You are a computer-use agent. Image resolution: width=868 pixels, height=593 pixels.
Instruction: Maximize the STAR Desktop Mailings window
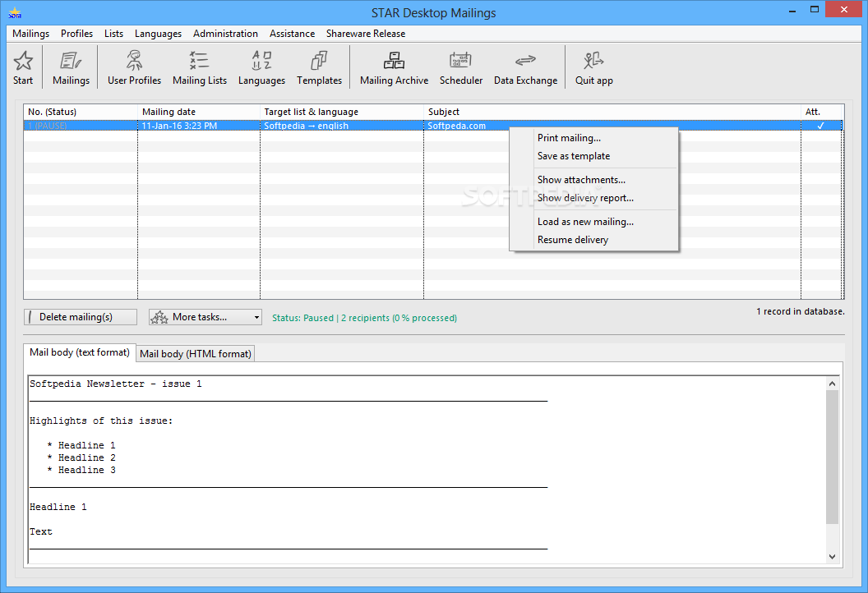815,10
